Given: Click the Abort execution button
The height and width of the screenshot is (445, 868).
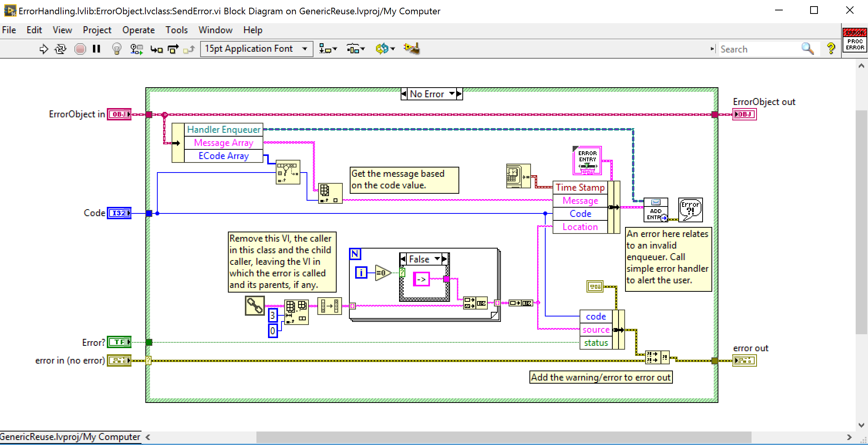Looking at the screenshot, I should (x=80, y=49).
